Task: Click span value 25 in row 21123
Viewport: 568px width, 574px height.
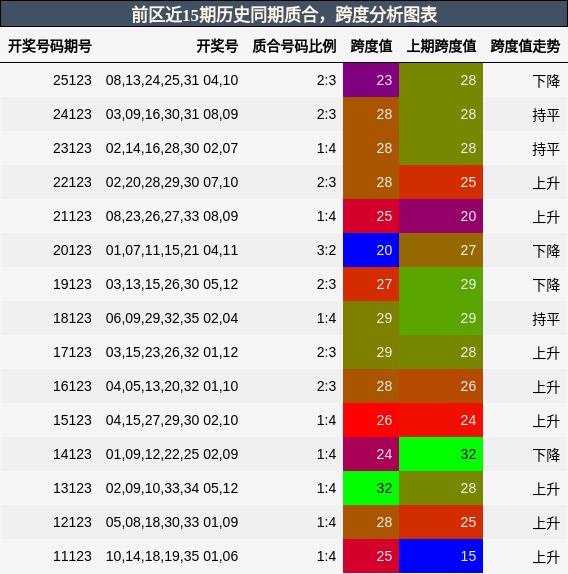Action: pos(371,216)
